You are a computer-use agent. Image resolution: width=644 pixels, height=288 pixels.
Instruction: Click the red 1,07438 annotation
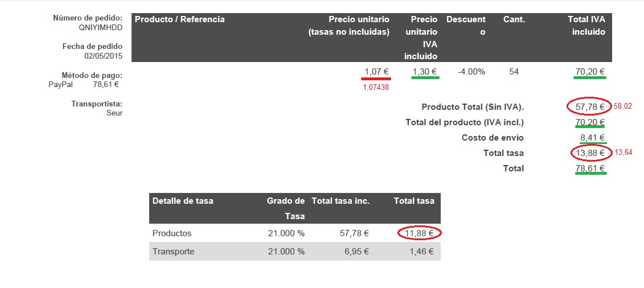[376, 87]
